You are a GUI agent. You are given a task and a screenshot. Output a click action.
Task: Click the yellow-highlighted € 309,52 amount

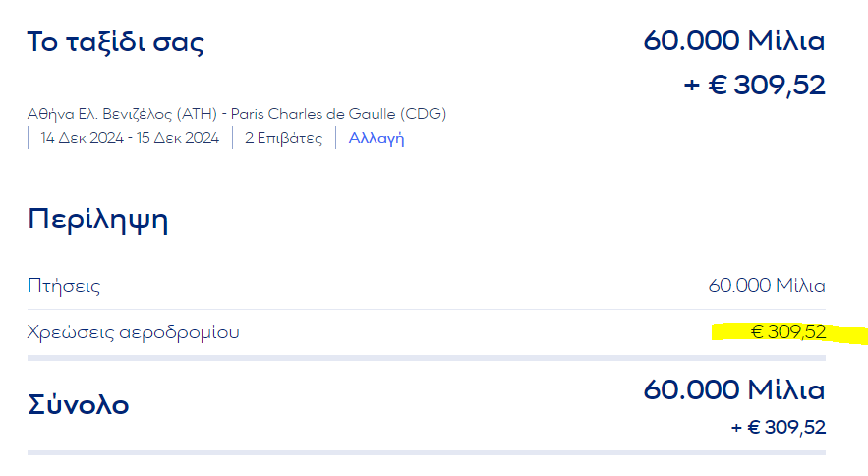pos(787,332)
